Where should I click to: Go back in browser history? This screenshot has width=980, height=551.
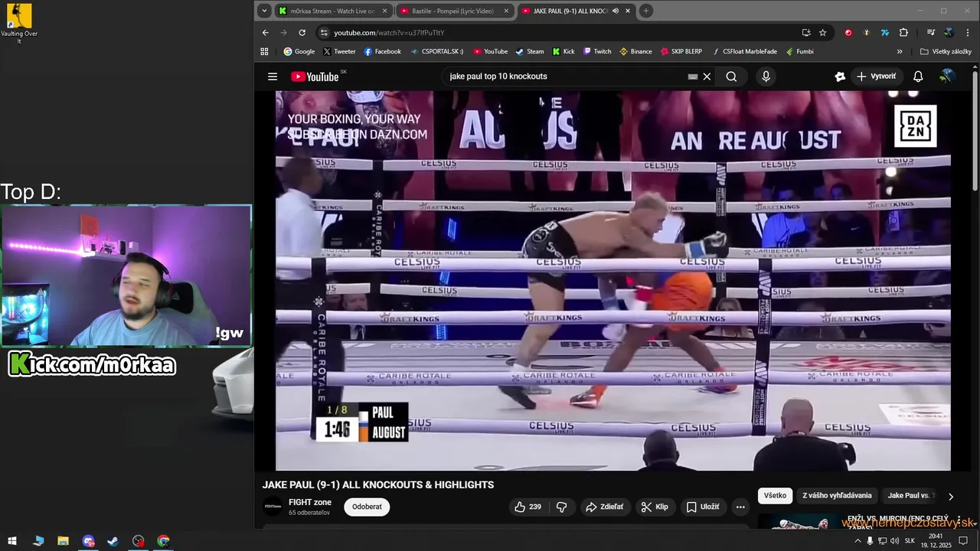pos(266,32)
